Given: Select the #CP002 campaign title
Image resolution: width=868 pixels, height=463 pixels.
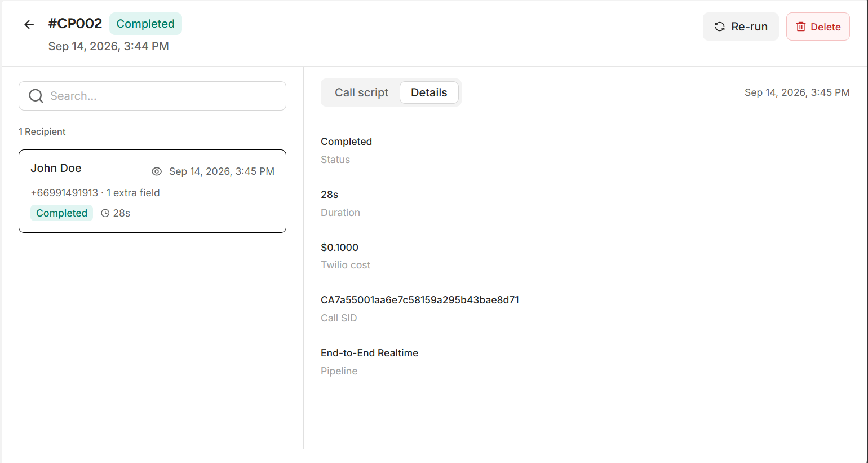Looking at the screenshot, I should [x=75, y=24].
